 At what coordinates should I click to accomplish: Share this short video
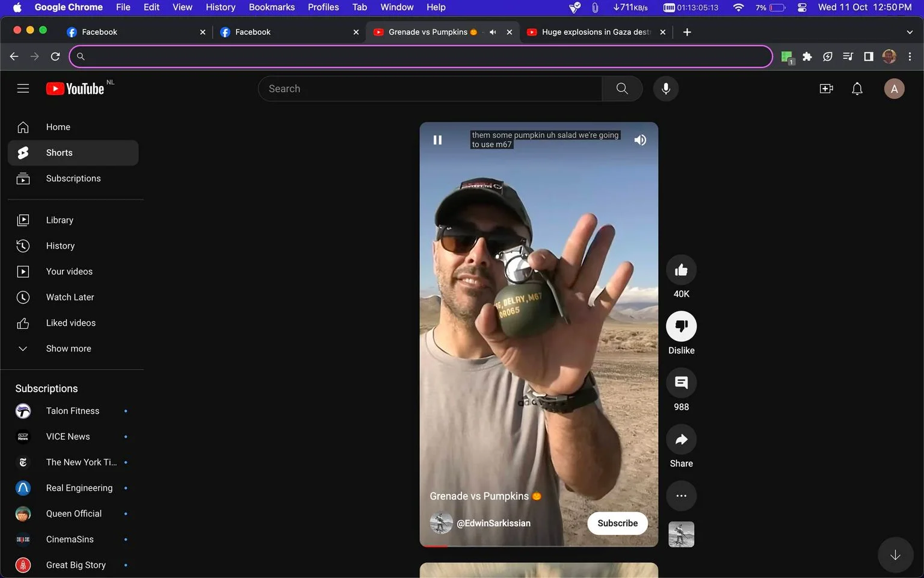(681, 440)
